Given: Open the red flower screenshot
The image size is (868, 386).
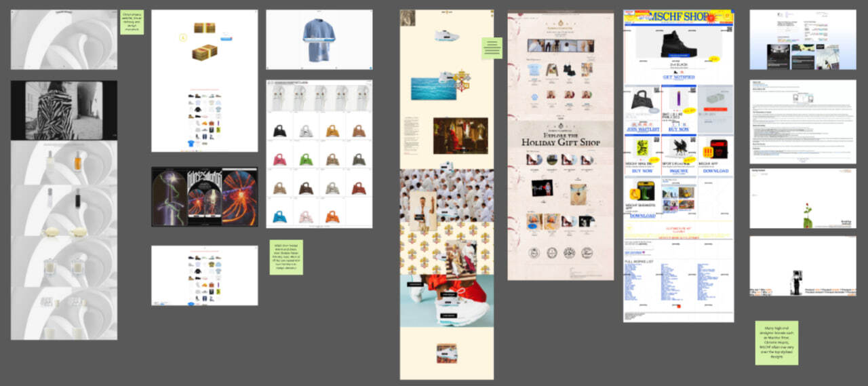Looking at the screenshot, I should [802, 198].
